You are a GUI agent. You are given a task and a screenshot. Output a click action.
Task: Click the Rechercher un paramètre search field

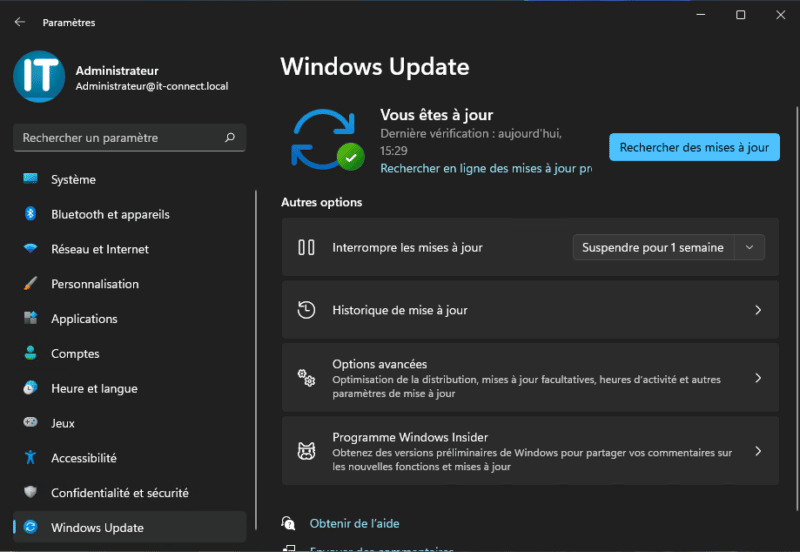click(118, 138)
